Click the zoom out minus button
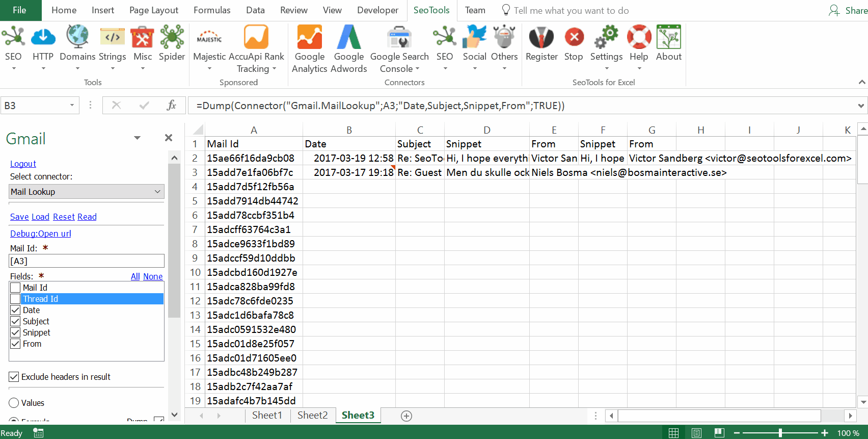Screen dimensions: 868x439 (x=737, y=433)
